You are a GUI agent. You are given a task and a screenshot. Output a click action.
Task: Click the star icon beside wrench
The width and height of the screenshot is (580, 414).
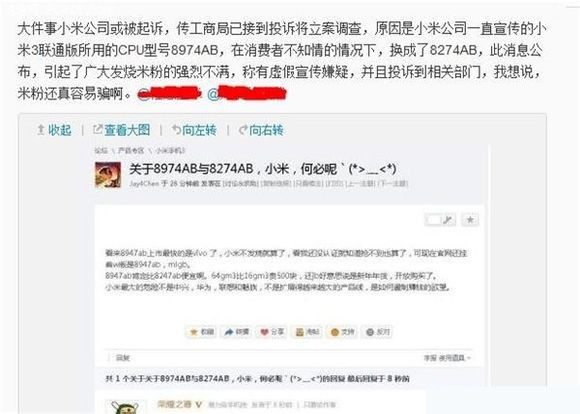470,220
